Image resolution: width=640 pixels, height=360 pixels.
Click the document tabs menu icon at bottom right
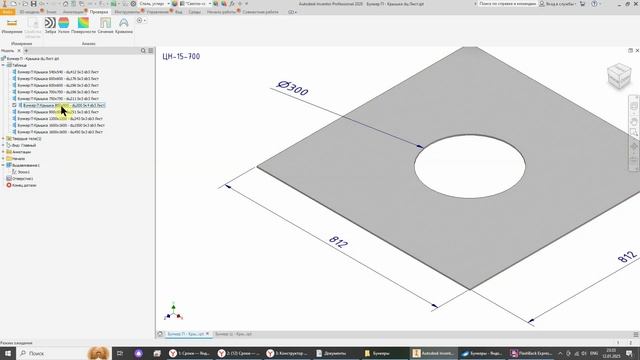(636, 334)
